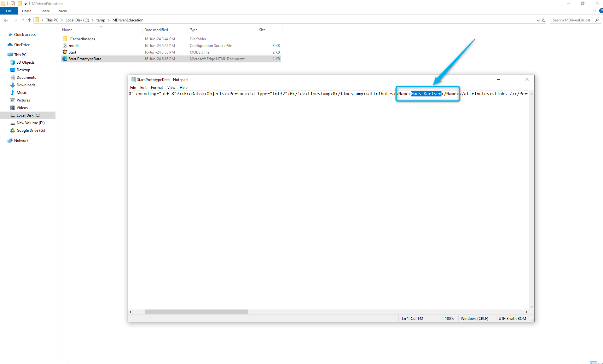603x364 pixels.
Task: Click the Back navigation arrow
Action: click(x=6, y=20)
